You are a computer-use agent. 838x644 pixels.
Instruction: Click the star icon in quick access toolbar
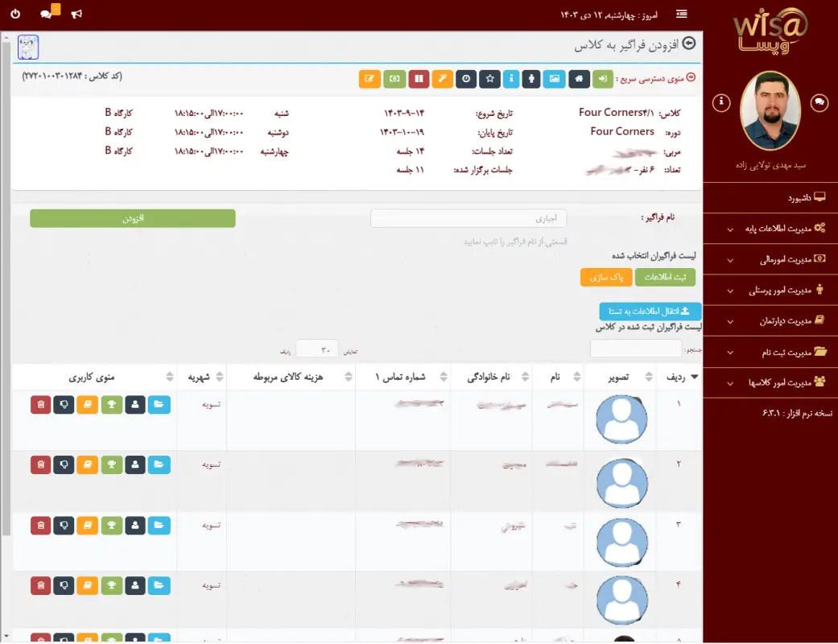coord(489,78)
